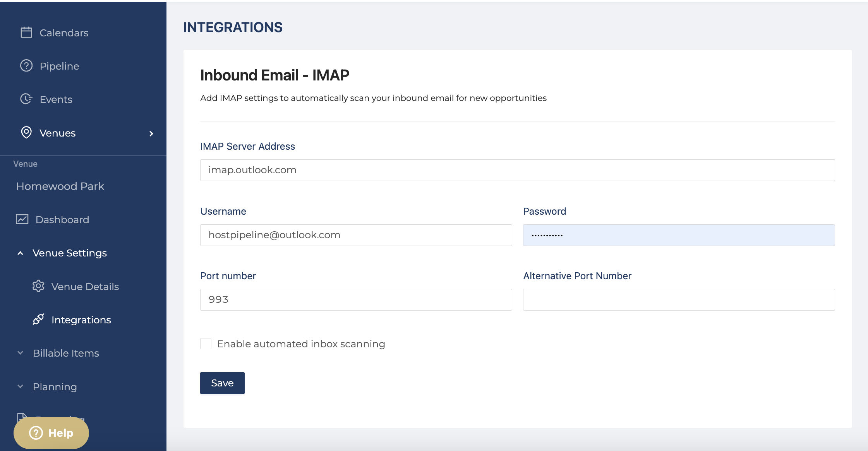Click the Venue Details gear icon
This screenshot has width=868, height=451.
click(x=38, y=286)
